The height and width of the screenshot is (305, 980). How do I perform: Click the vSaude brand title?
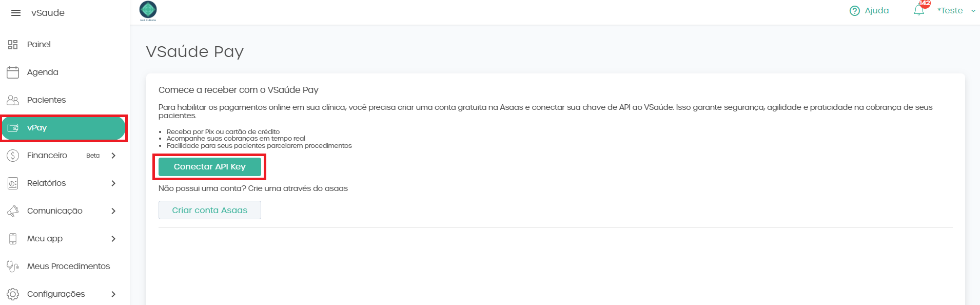point(48,13)
